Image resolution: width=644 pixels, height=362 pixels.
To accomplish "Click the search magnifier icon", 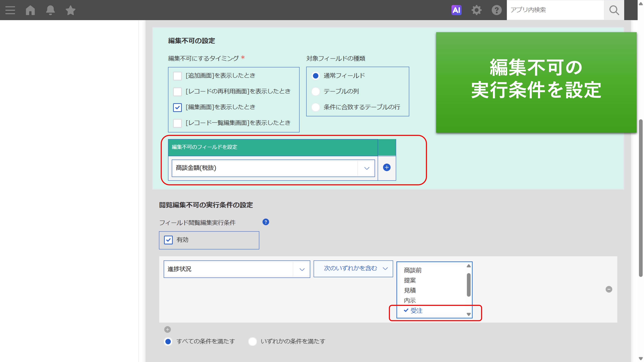I will tap(614, 10).
